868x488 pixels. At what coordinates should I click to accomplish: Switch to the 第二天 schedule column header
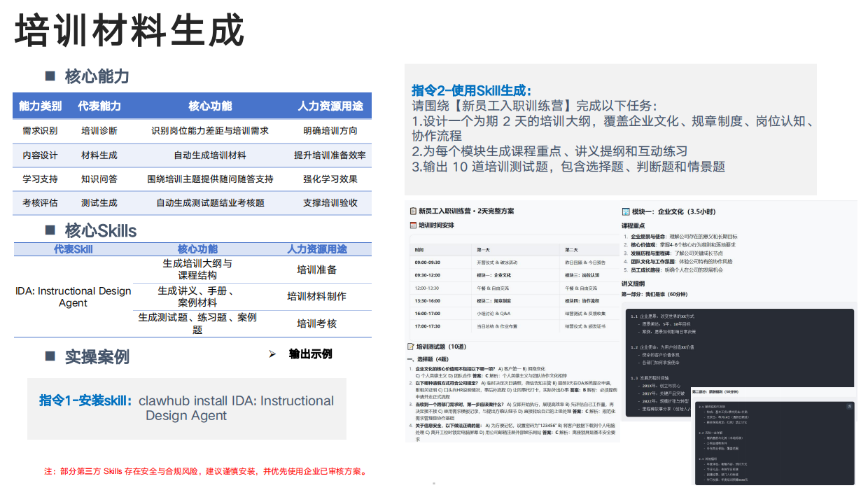[570, 249]
